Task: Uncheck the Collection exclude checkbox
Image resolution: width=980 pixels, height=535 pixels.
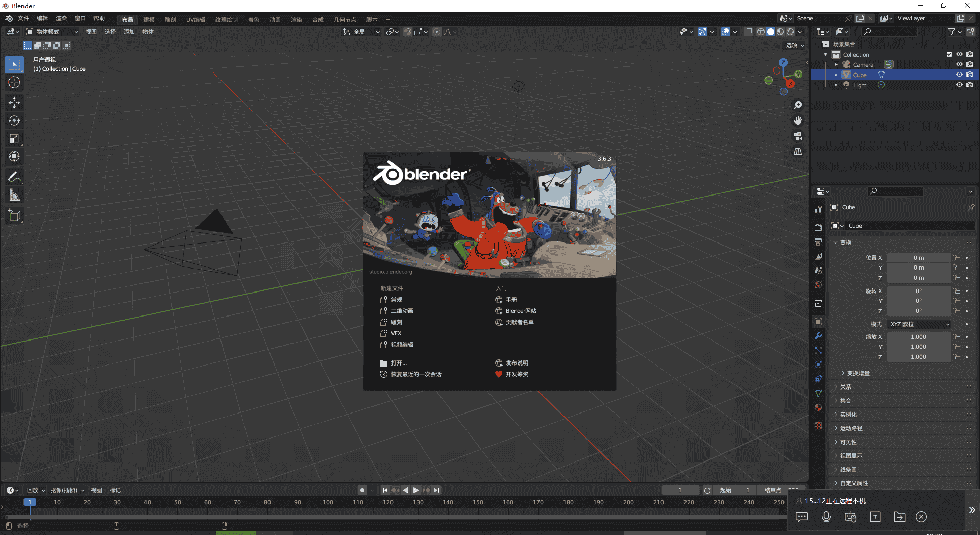Action: pyautogui.click(x=949, y=54)
